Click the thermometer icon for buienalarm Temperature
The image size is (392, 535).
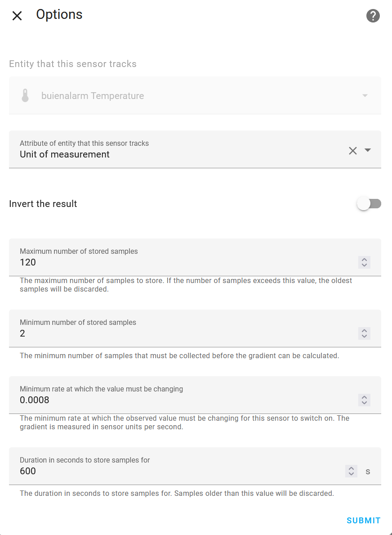[25, 95]
